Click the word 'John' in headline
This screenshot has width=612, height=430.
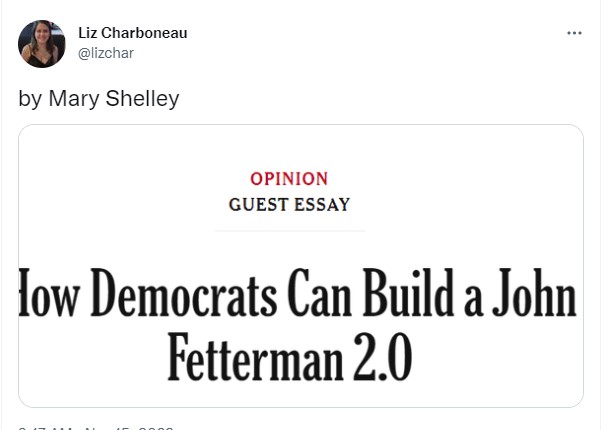pos(534,293)
